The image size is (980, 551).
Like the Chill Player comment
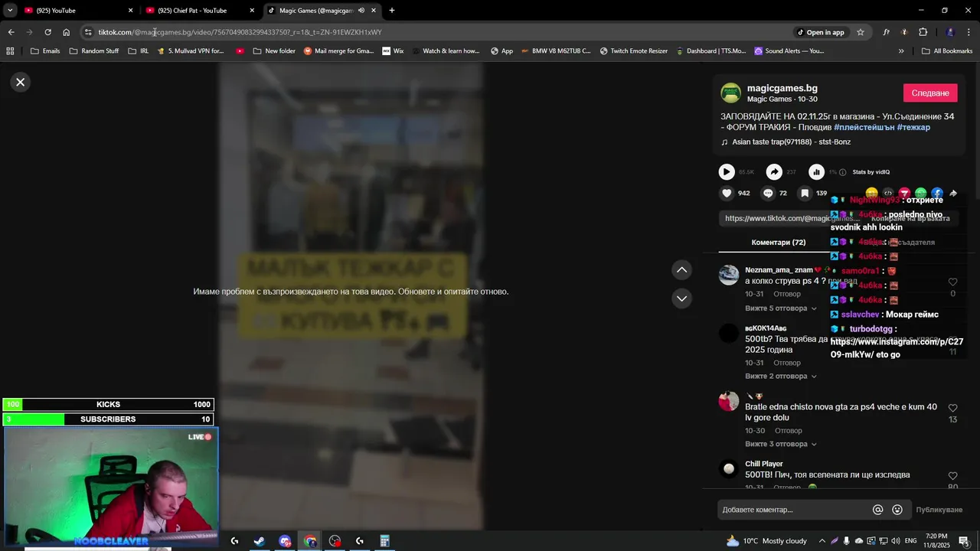coord(952,476)
